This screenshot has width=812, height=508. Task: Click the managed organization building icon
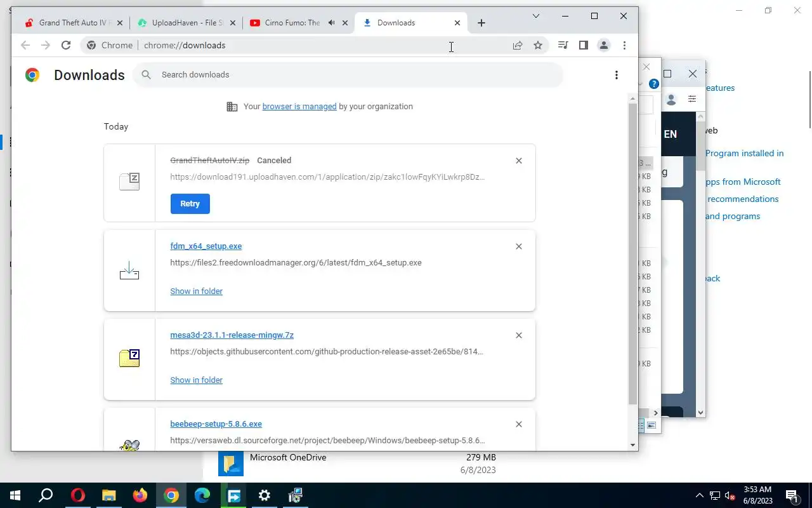[x=232, y=107]
